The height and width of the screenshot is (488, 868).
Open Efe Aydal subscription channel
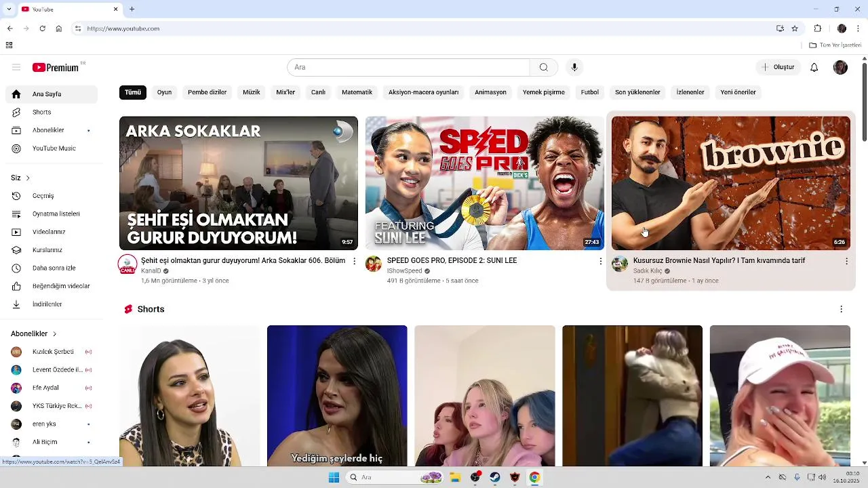click(x=52, y=388)
